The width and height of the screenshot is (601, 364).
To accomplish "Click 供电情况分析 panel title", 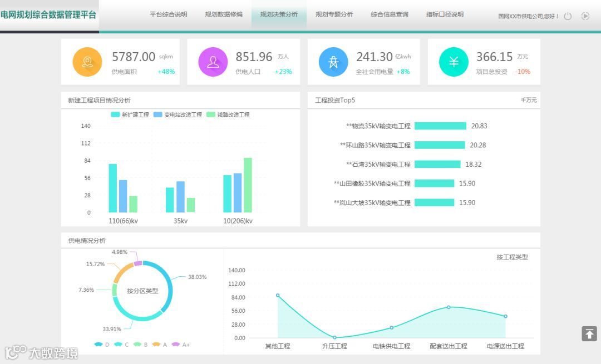I will (x=87, y=241).
